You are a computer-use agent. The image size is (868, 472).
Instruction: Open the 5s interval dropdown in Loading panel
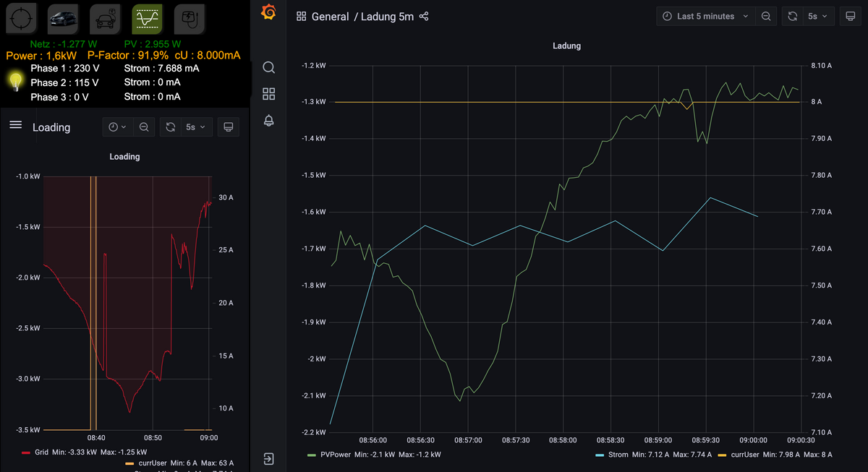coord(195,127)
